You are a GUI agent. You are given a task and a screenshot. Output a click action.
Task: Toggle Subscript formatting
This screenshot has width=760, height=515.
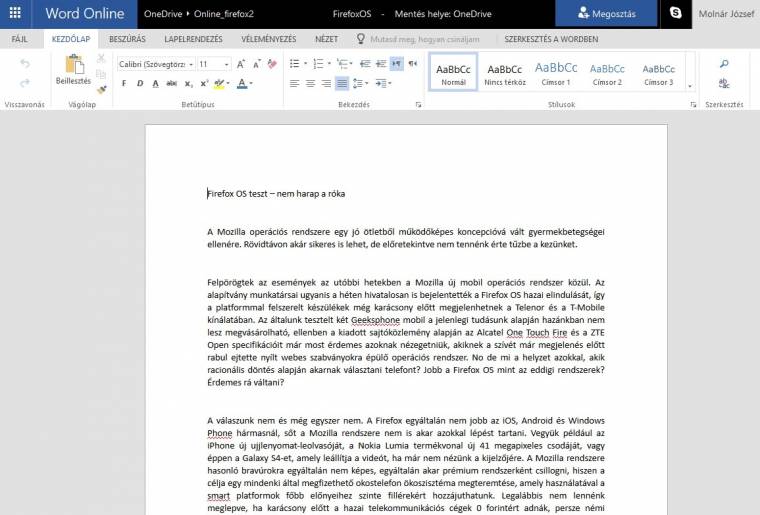[x=188, y=83]
